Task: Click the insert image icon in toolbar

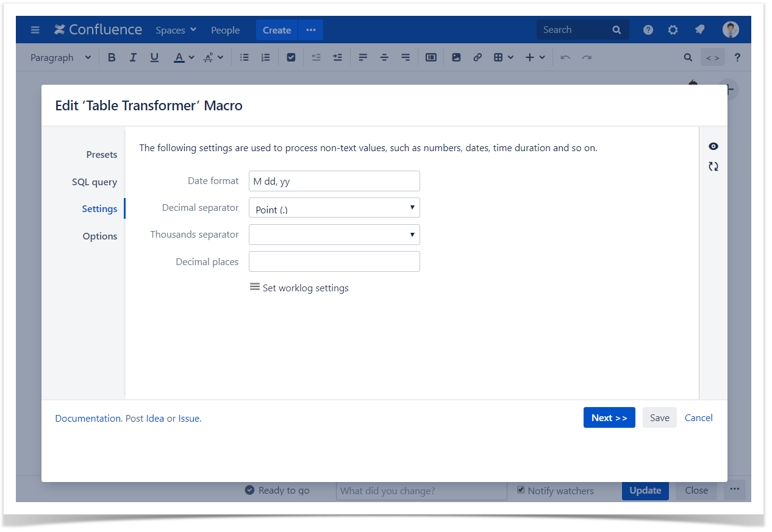Action: (456, 57)
